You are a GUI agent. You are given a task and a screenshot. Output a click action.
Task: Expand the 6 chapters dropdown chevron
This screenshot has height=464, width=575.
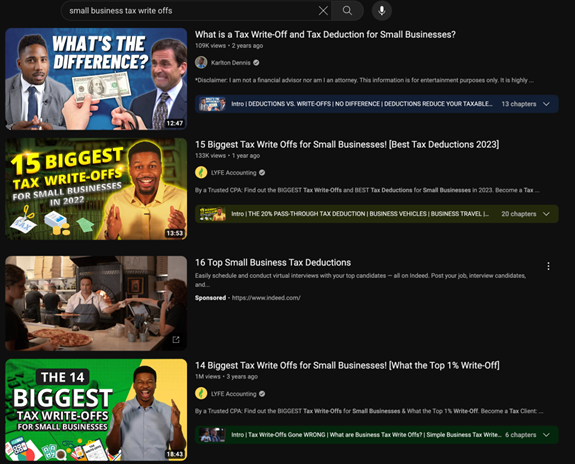click(x=546, y=435)
